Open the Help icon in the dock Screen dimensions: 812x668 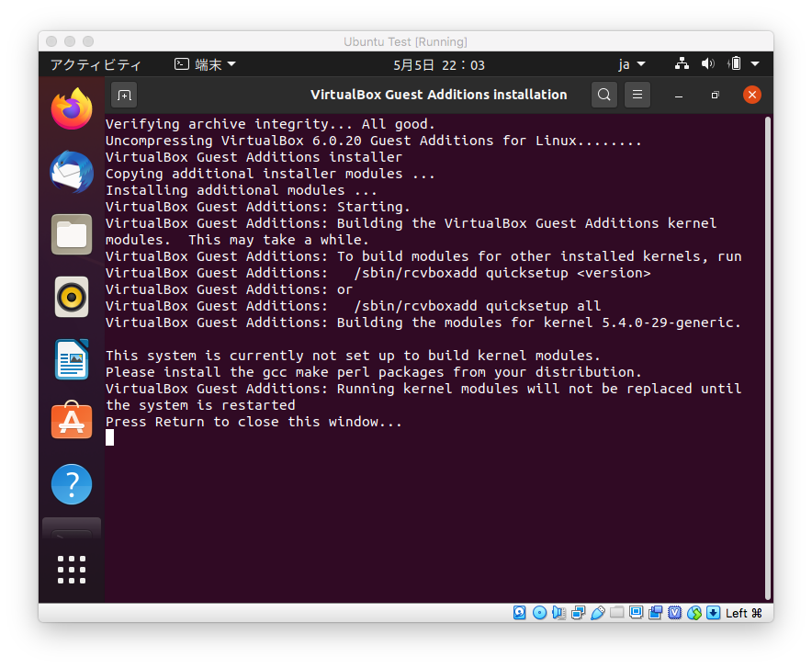(72, 484)
